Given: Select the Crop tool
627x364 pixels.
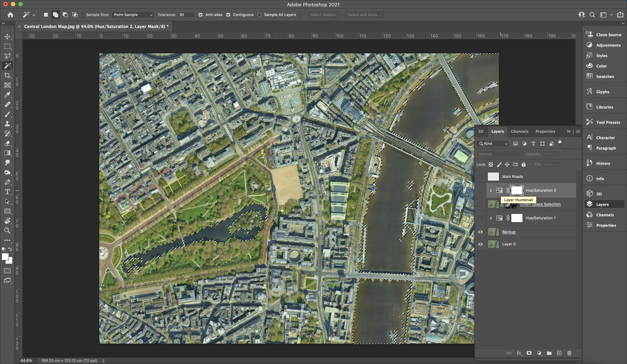Looking at the screenshot, I should click(7, 75).
